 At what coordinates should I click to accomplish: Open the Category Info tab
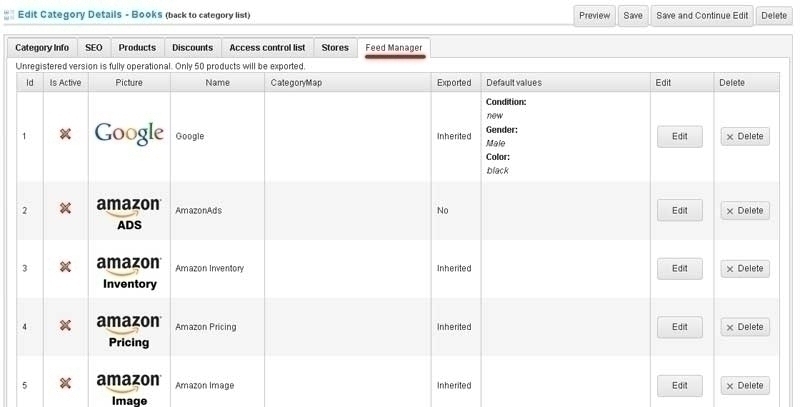click(42, 47)
